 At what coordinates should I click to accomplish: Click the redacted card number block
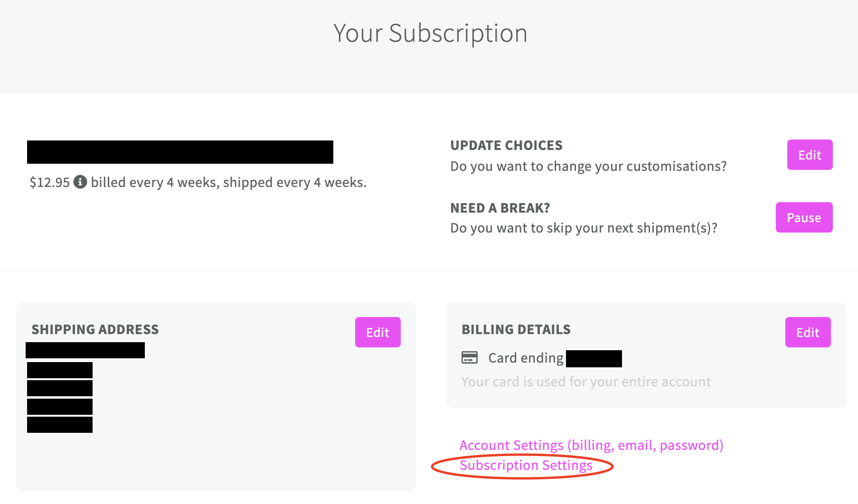click(x=594, y=359)
